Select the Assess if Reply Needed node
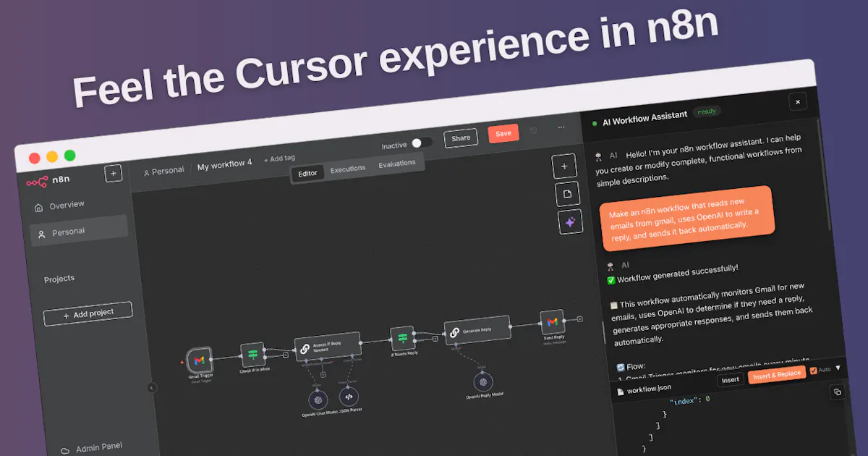Image resolution: width=868 pixels, height=456 pixels. pos(327,346)
